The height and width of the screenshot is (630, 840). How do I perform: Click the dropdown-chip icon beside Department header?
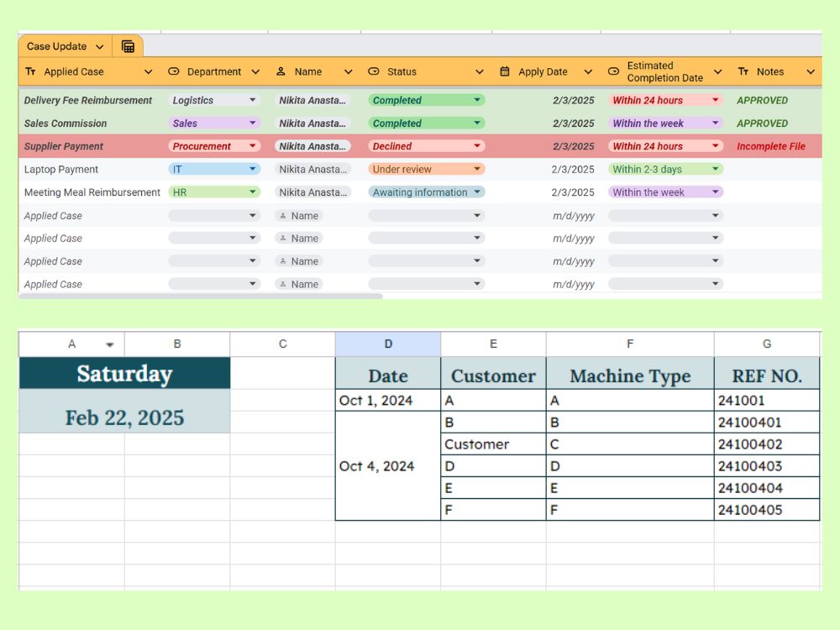click(174, 71)
